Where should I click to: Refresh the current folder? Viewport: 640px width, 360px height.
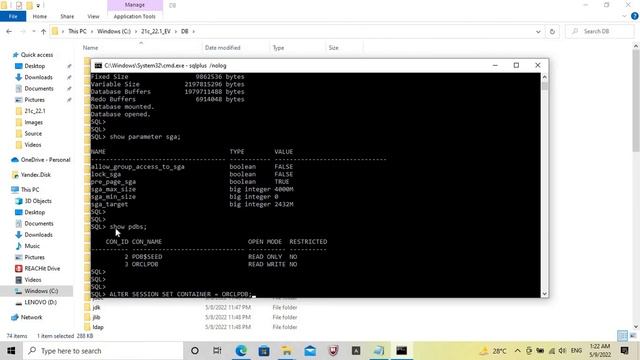552,31
